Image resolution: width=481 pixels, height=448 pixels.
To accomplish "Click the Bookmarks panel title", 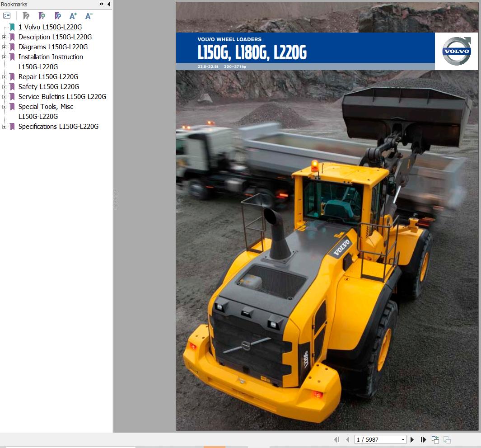I will [14, 5].
